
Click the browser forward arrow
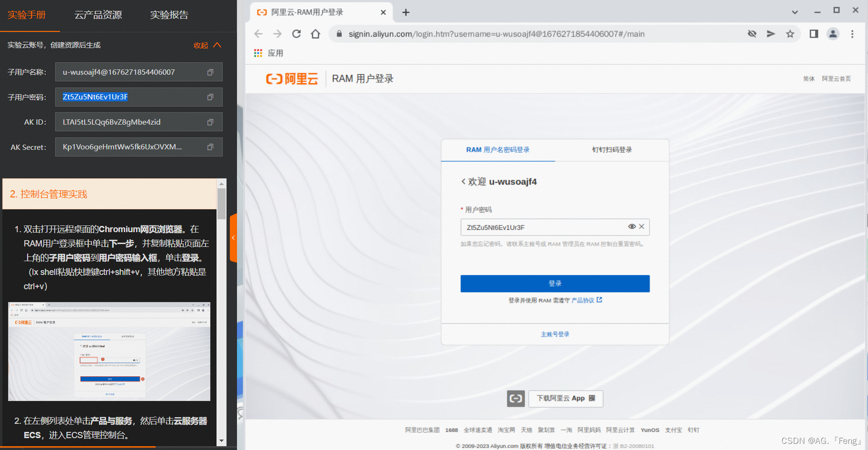(x=277, y=34)
